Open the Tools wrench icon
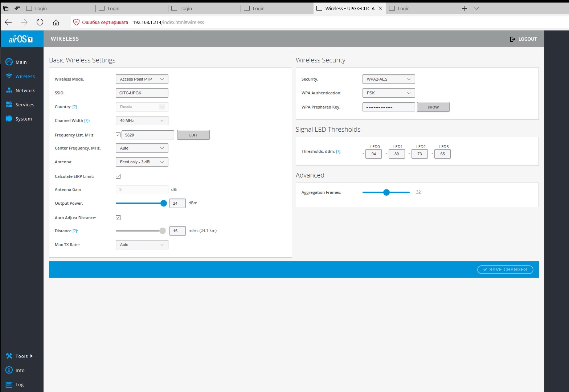Screen dimensions: 569x392 (9, 356)
